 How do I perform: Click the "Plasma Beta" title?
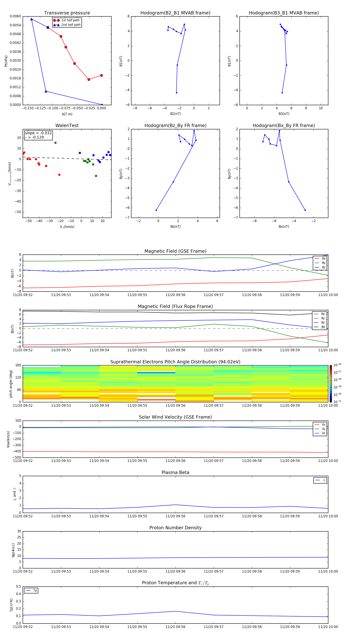175,472
